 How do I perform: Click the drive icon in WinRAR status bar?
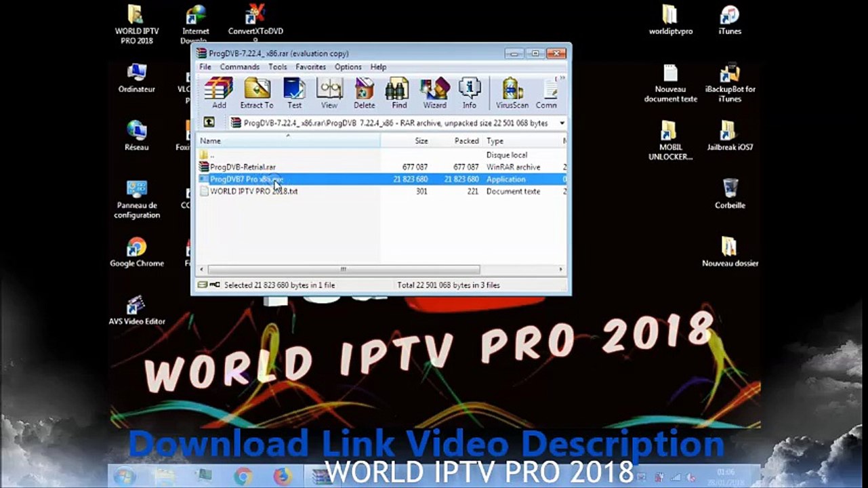[x=202, y=285]
